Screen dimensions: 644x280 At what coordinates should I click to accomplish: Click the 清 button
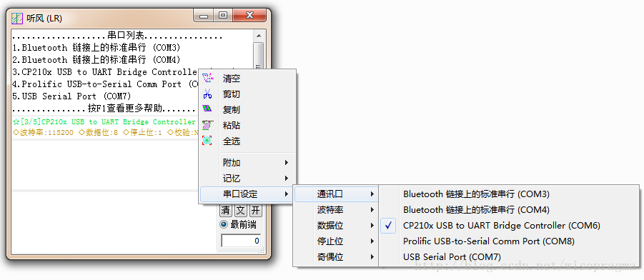pos(226,211)
